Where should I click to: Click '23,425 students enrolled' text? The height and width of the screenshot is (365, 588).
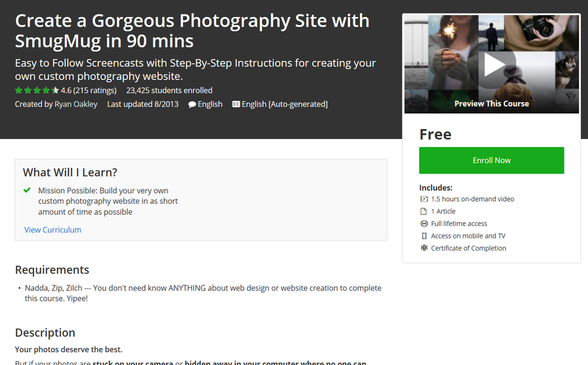(169, 90)
